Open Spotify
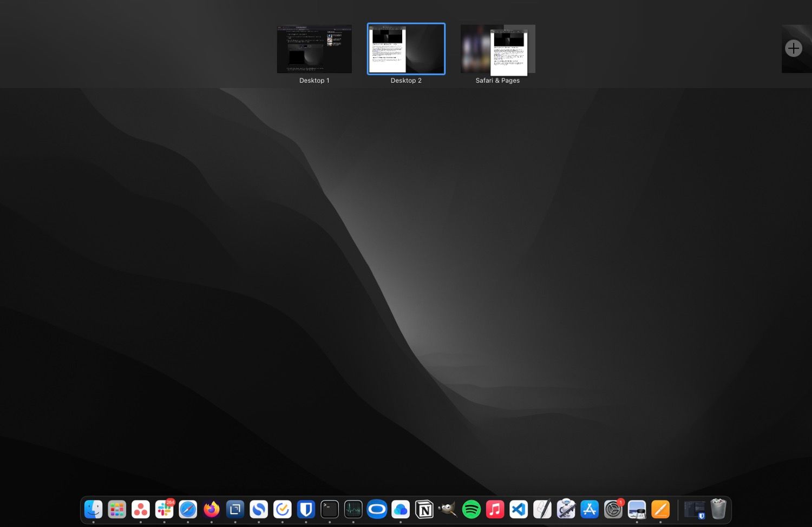Screen dimensions: 812x527 [x=472, y=509]
